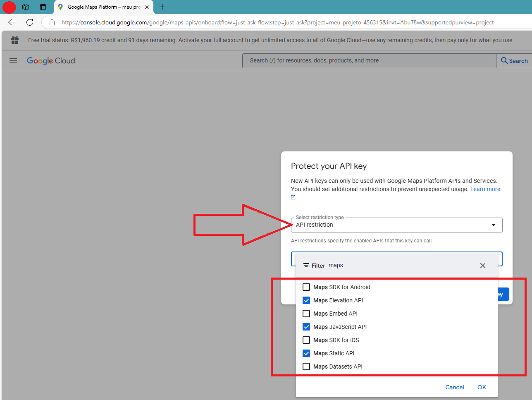Click the gift icon in the trial banner

(15, 40)
